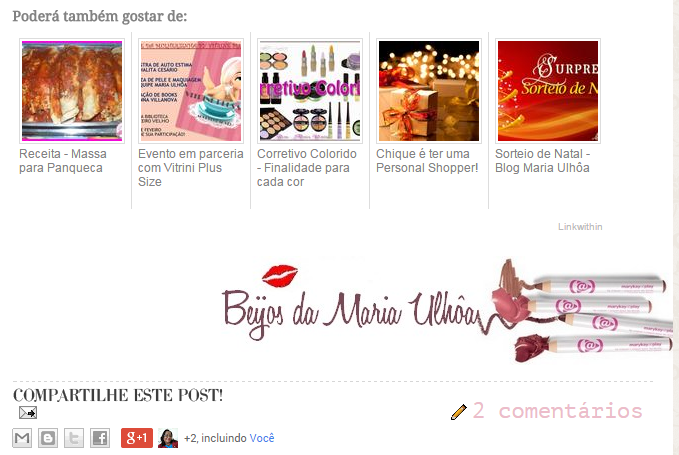Open Receita - Massa para Panqueca link
Image resolution: width=679 pixels, height=455 pixels.
(x=63, y=161)
